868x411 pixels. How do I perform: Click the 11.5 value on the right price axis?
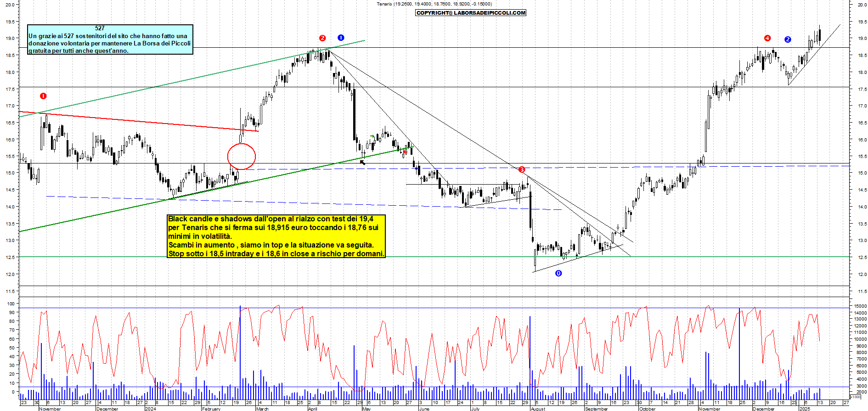point(862,292)
